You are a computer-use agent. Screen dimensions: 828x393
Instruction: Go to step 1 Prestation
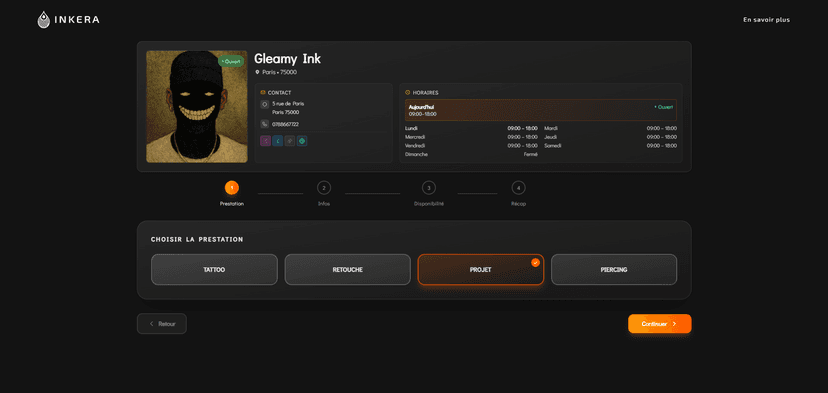pyautogui.click(x=232, y=188)
